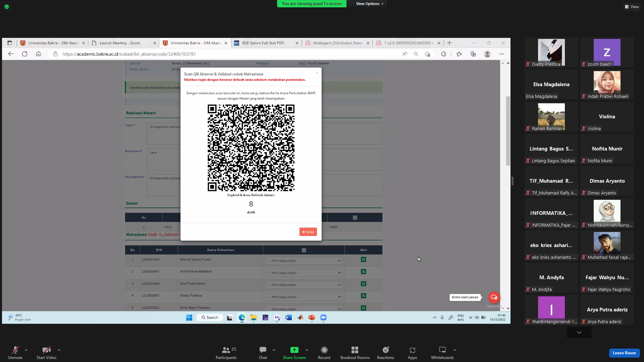Open PowerPoint from taskbar

tap(312, 317)
